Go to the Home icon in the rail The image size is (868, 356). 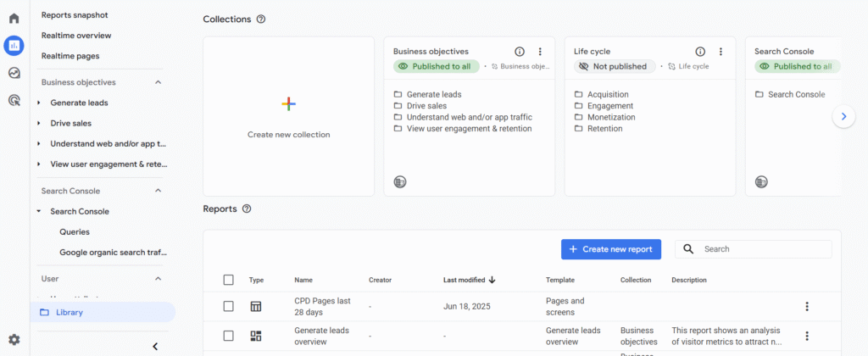pos(14,19)
